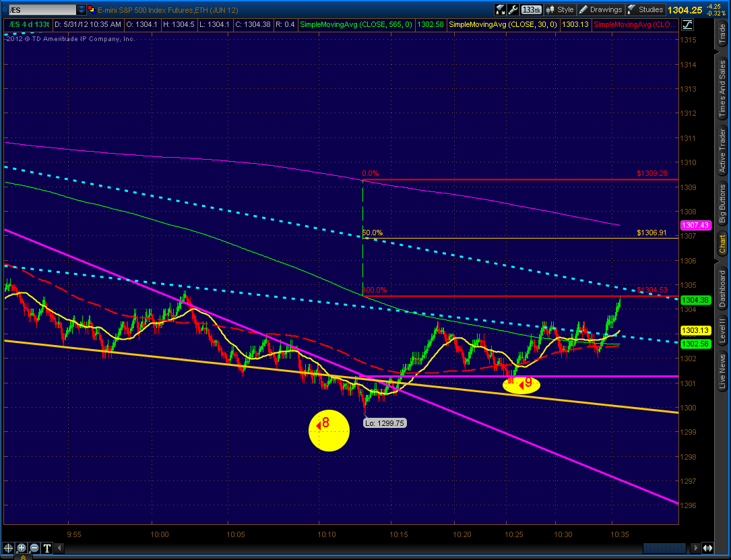Click the zoom in magnifier icon

pos(22,548)
